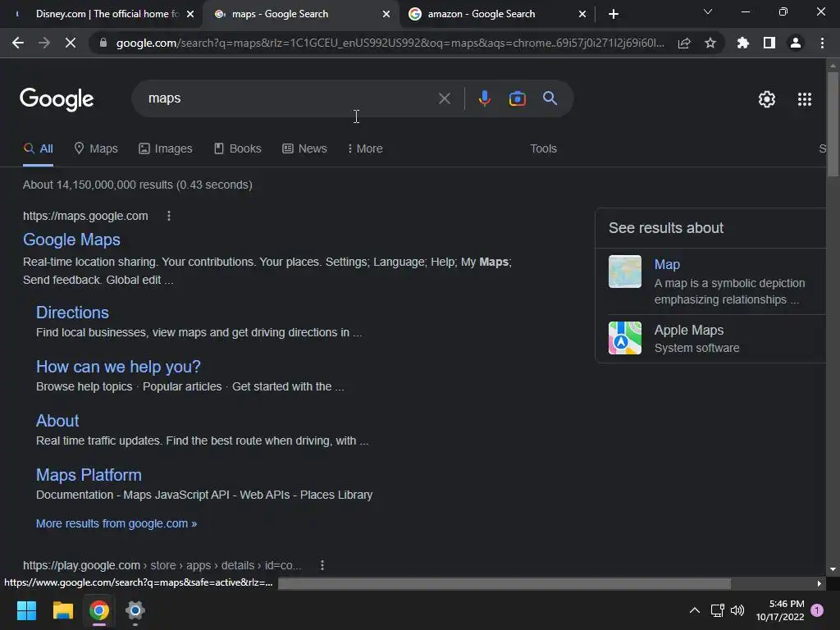Screen dimensions: 840x630
Task: Click the horizontal scrollbar thumb
Action: [x=504, y=583]
